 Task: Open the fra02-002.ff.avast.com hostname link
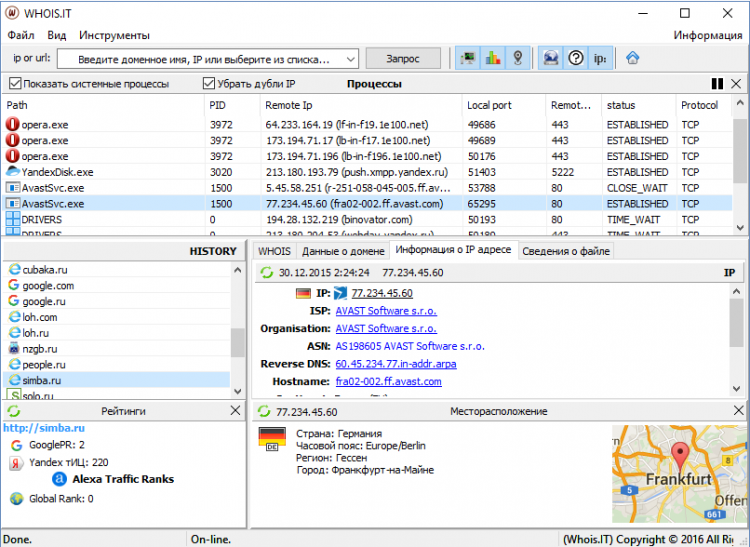pos(388,381)
